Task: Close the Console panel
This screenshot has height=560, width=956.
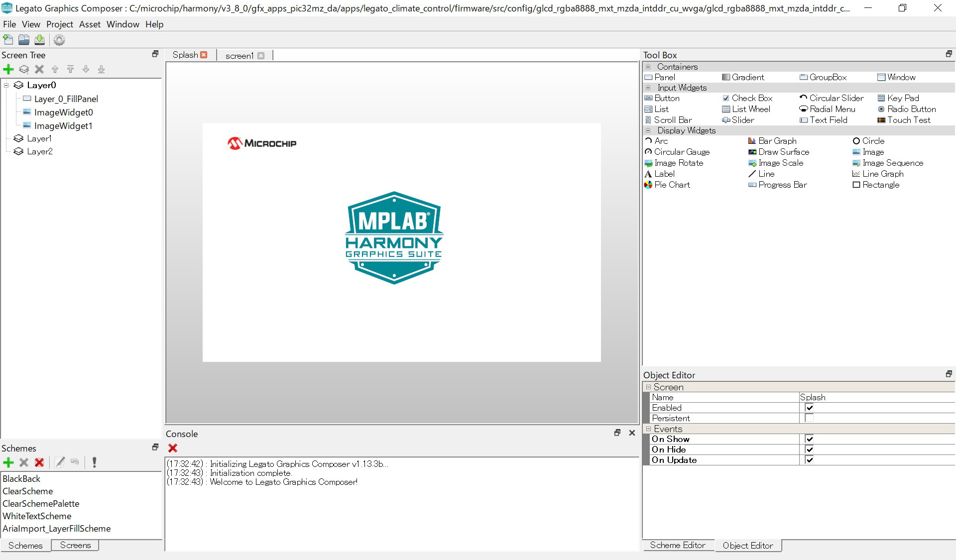Action: coord(632,433)
